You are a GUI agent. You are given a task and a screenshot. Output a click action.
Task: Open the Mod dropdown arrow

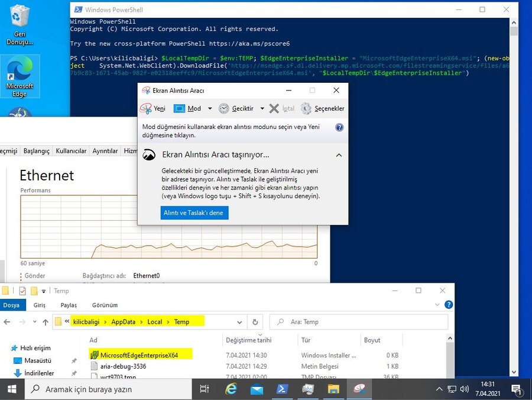[210, 108]
